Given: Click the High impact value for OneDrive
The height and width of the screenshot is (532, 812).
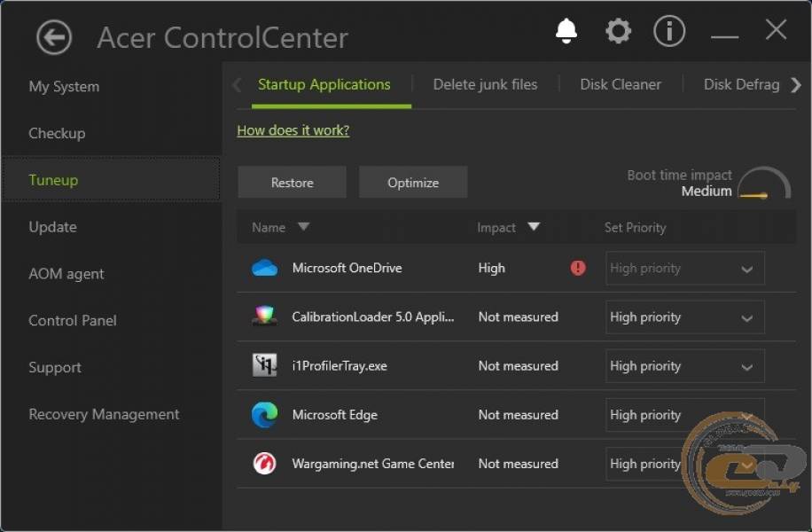Looking at the screenshot, I should pyautogui.click(x=491, y=268).
